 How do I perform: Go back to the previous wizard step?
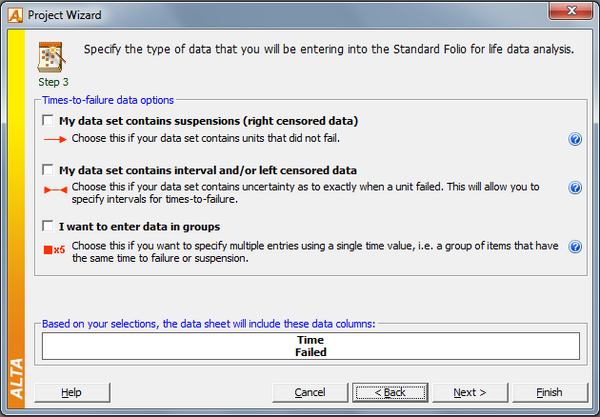(390, 392)
